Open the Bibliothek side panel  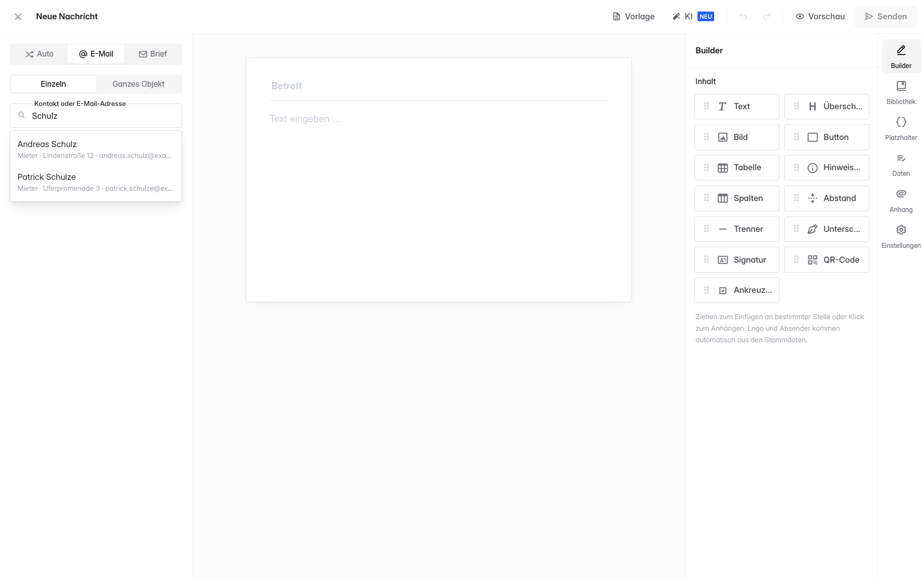click(x=901, y=92)
